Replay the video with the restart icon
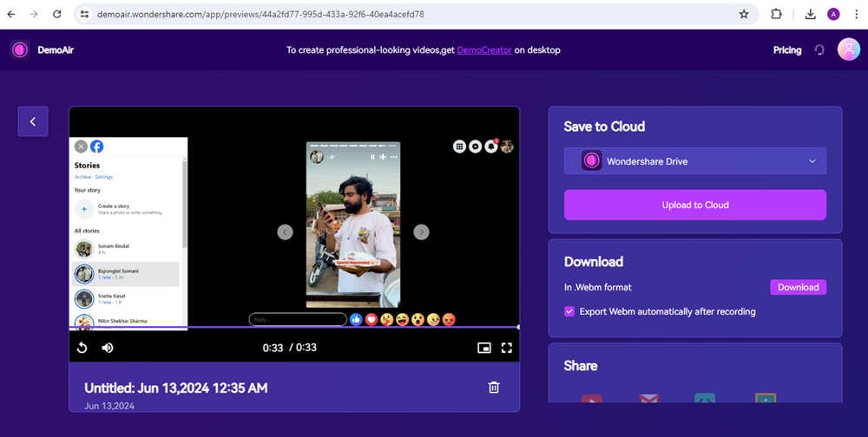This screenshot has width=868, height=437. pos(82,348)
